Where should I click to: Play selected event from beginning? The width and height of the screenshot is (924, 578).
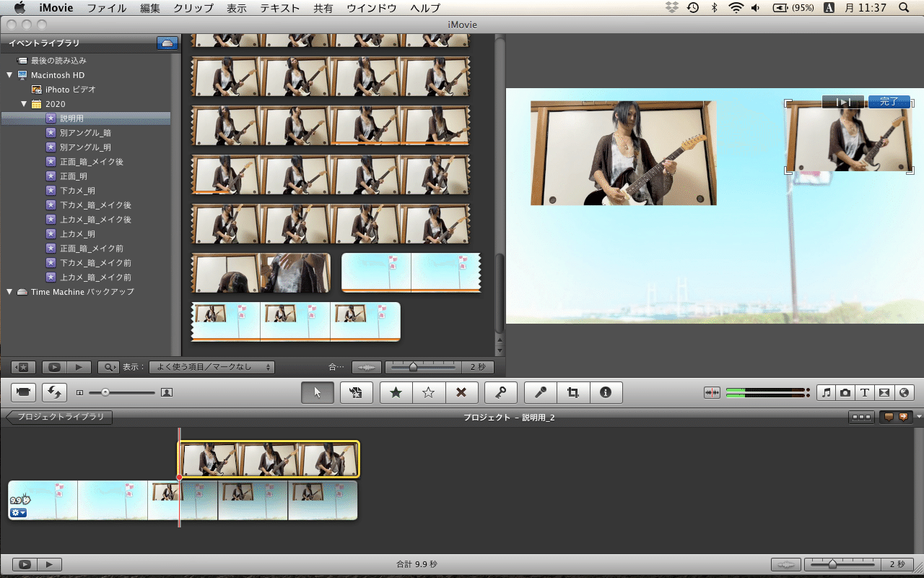pos(79,367)
